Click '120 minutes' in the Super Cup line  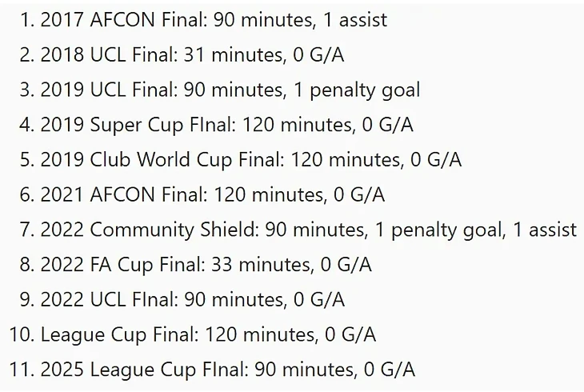pos(298,125)
